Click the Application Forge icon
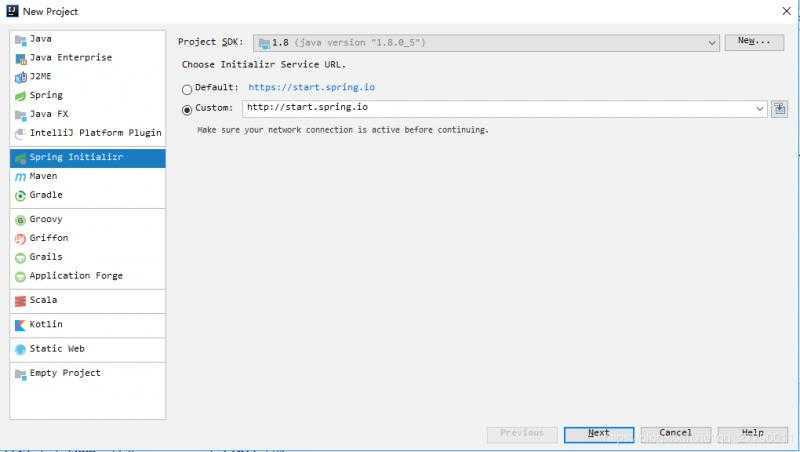Screen dimensions: 800x452 pos(20,277)
